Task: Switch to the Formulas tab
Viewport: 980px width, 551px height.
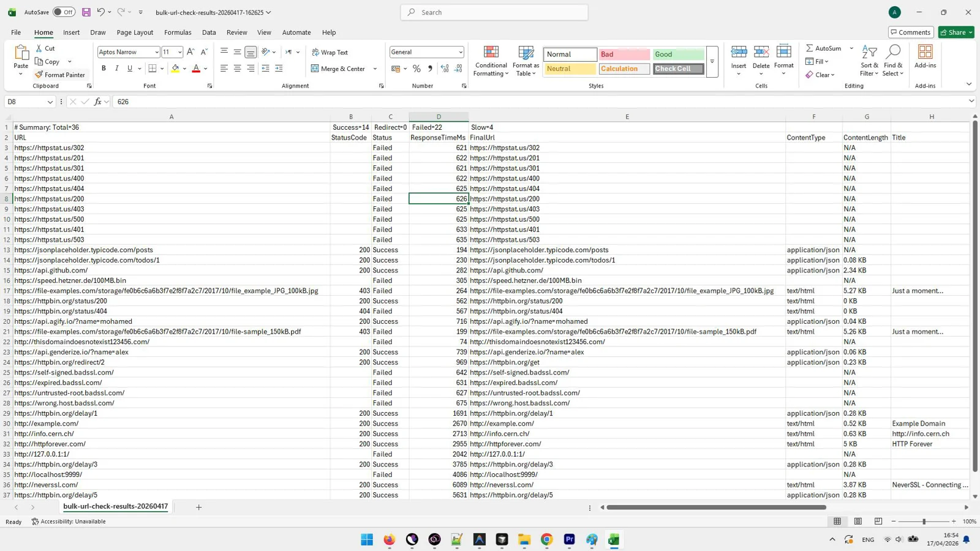Action: [x=178, y=32]
